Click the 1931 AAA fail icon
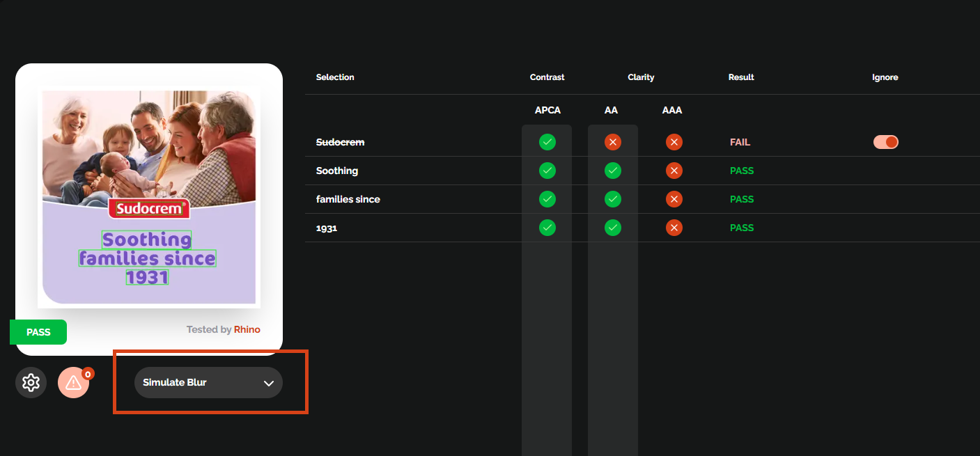The height and width of the screenshot is (456, 980). (x=674, y=228)
